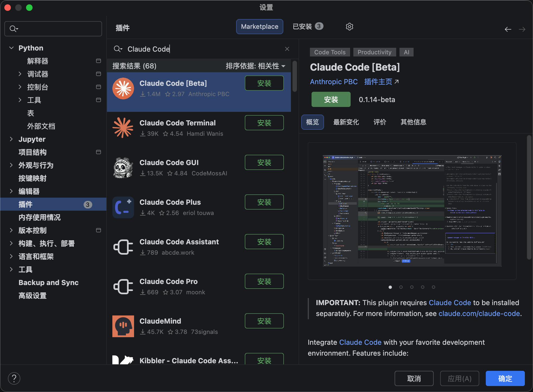Collapse the Python settings tree node
This screenshot has width=533, height=392.
click(x=11, y=48)
